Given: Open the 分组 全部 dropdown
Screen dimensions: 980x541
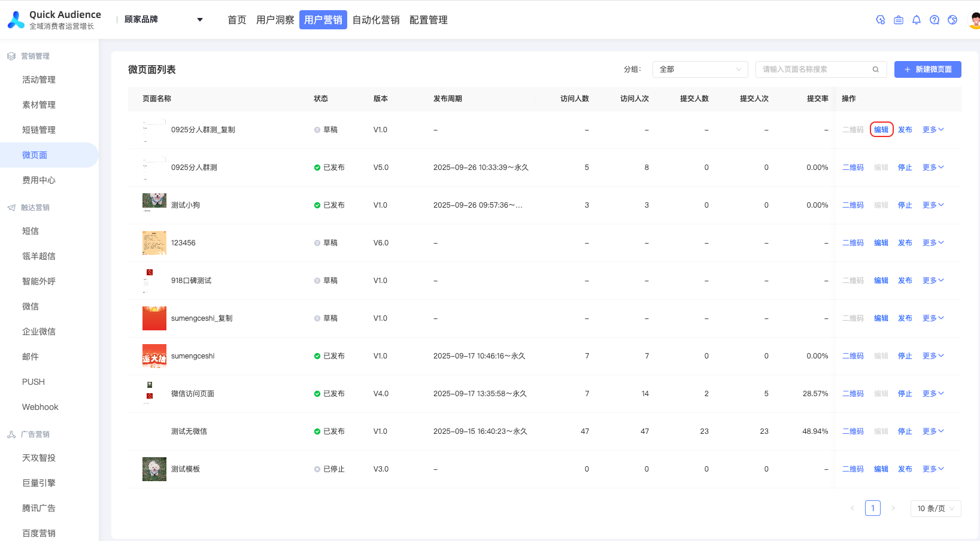Looking at the screenshot, I should (x=700, y=69).
